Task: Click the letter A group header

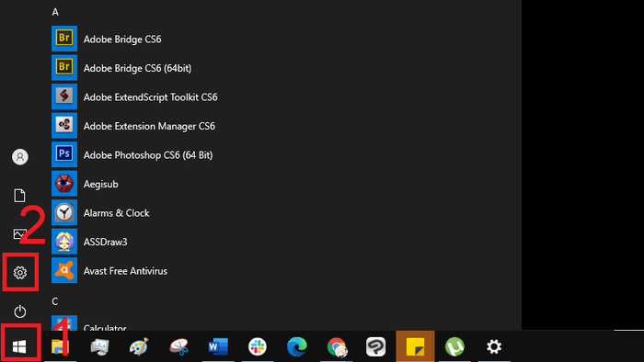Action: [55, 12]
